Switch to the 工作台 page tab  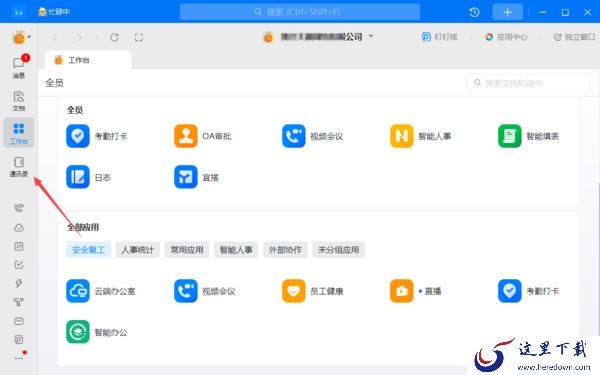[x=88, y=60]
